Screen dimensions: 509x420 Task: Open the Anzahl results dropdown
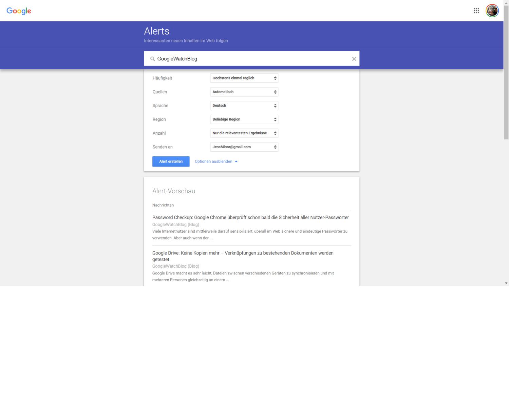[x=244, y=133]
